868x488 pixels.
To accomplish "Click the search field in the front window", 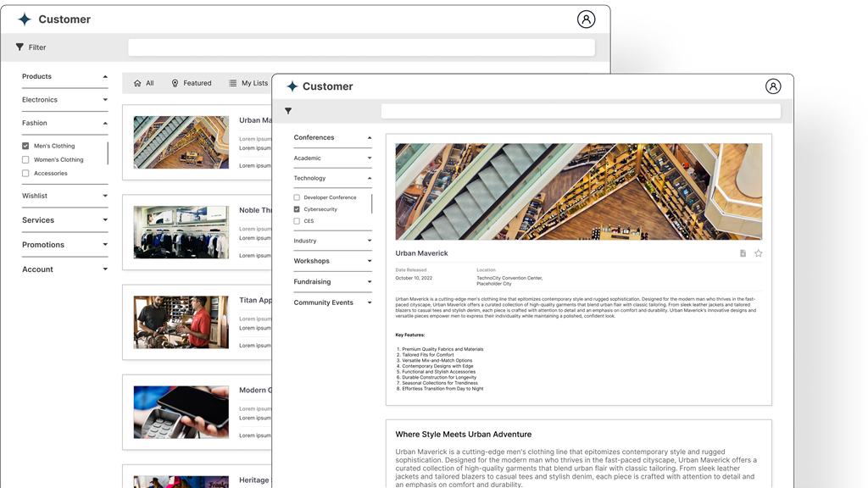I will (x=580, y=111).
